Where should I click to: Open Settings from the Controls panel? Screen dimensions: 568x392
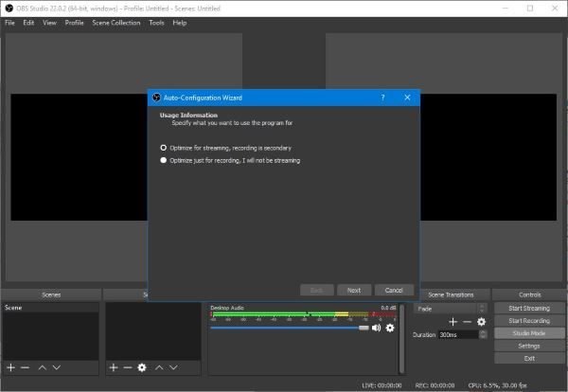[x=529, y=346]
